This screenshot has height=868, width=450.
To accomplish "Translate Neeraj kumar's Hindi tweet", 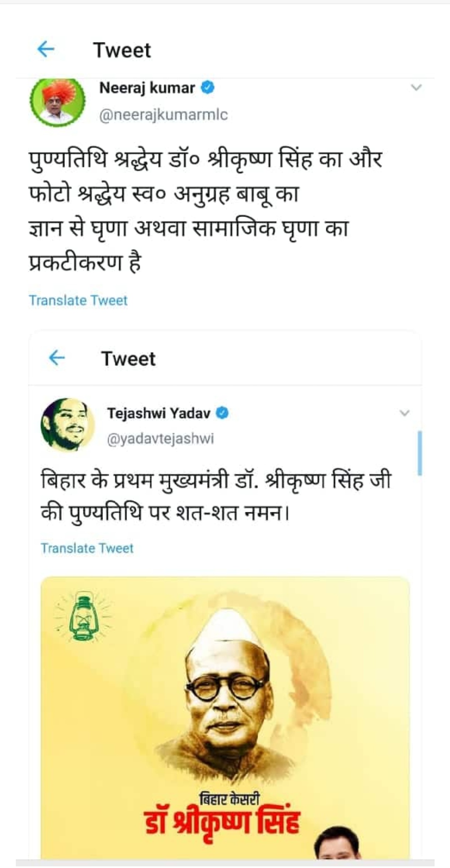I will pyautogui.click(x=78, y=300).
